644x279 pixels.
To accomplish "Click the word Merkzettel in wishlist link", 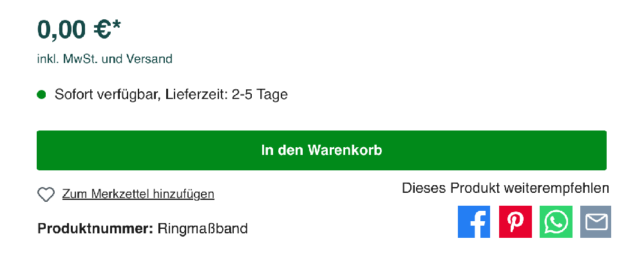I will (x=118, y=194).
